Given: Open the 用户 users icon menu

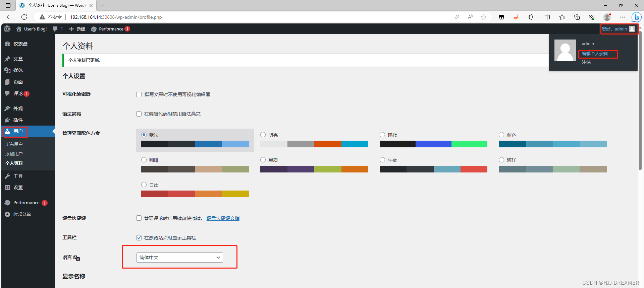Looking at the screenshot, I should pos(7,131).
